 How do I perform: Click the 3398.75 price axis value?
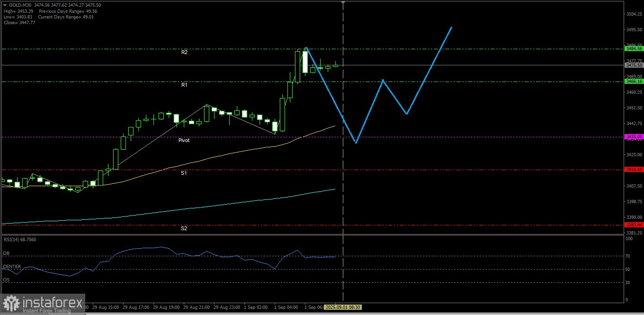[x=634, y=201]
